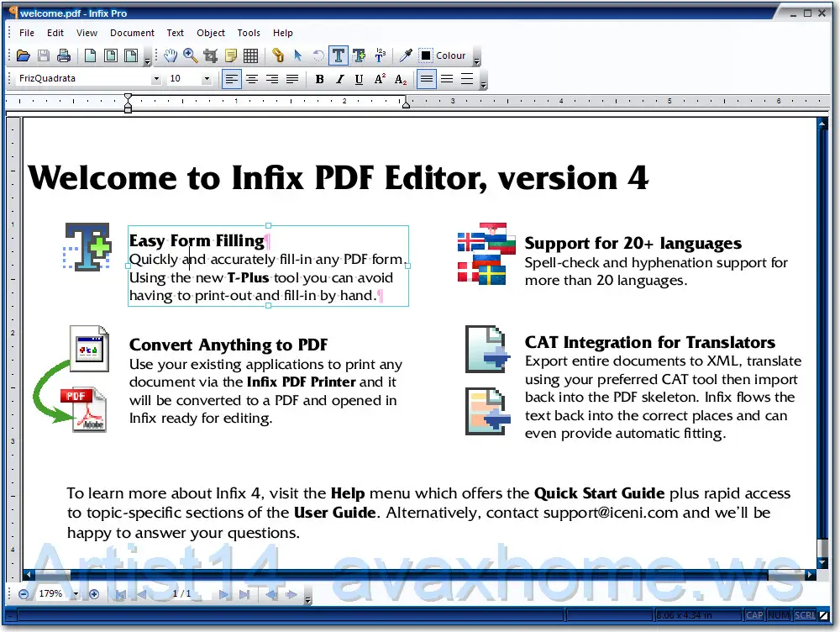Click the third page layout icon
Image resolution: width=840 pixels, height=632 pixels.
[x=131, y=55]
